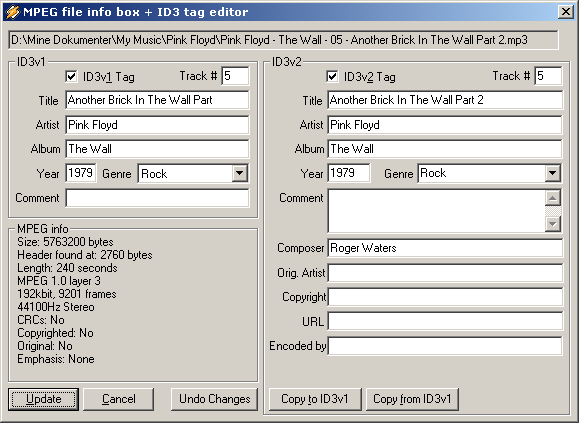Click Undo Changes button
Screen dimensions: 579x423
214,399
